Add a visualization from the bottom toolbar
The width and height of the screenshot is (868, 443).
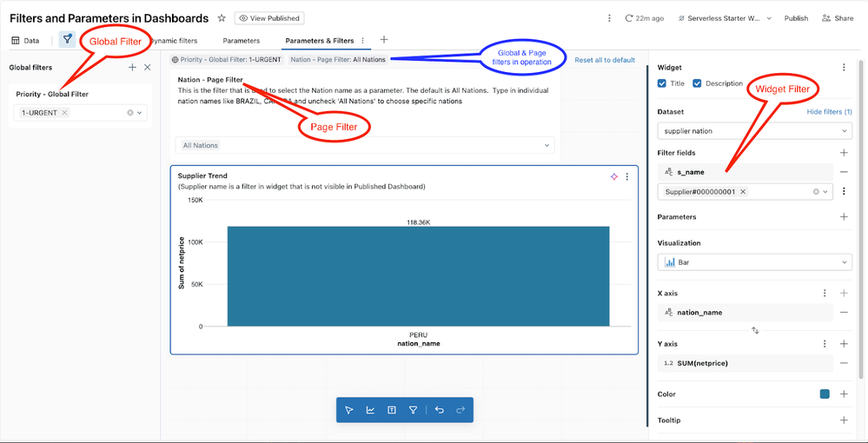pos(371,410)
